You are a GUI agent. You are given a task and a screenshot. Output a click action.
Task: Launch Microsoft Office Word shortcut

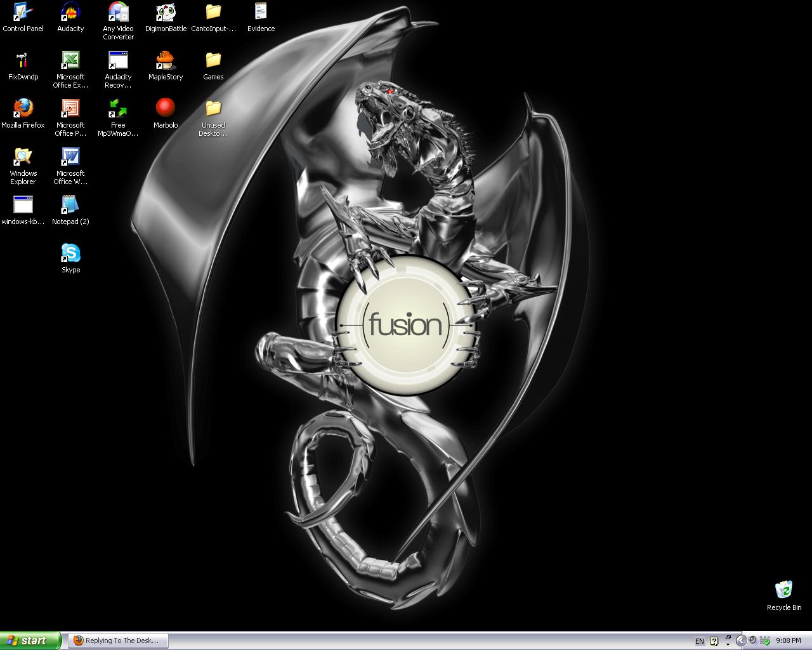tap(70, 166)
